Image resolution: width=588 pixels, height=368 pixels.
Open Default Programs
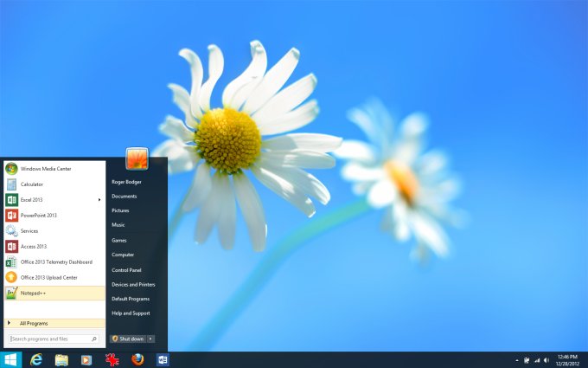point(131,299)
